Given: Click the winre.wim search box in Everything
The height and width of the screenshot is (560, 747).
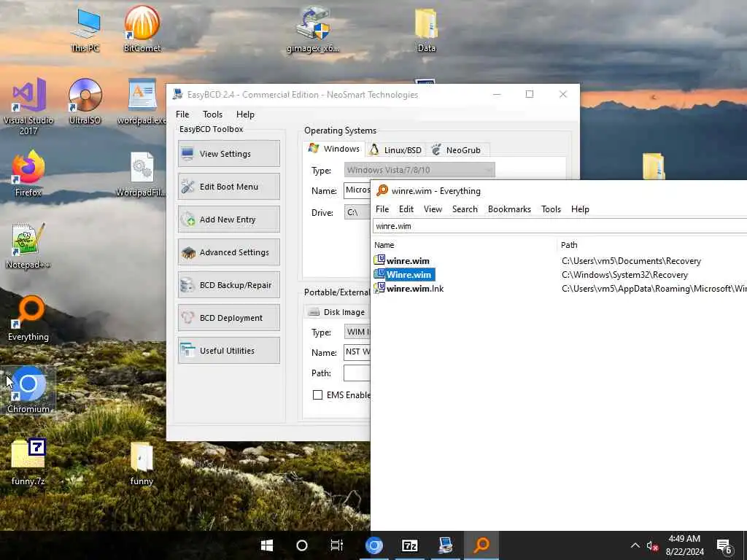Looking at the screenshot, I should pyautogui.click(x=560, y=226).
